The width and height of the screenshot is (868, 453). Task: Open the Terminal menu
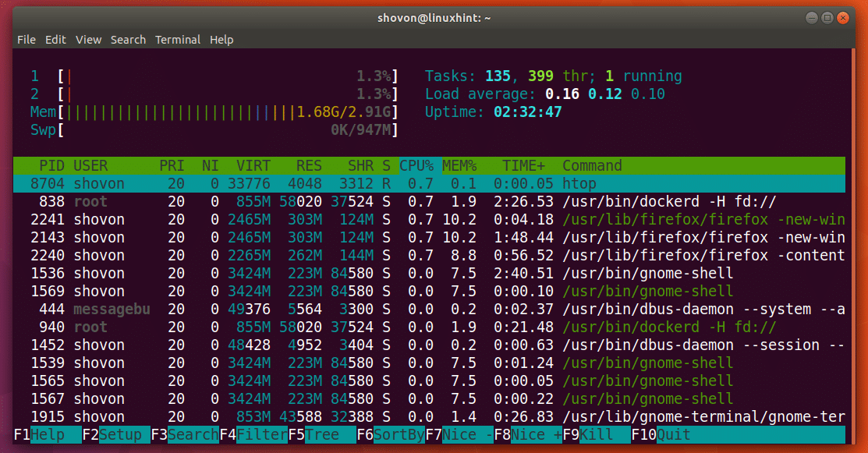click(x=178, y=40)
